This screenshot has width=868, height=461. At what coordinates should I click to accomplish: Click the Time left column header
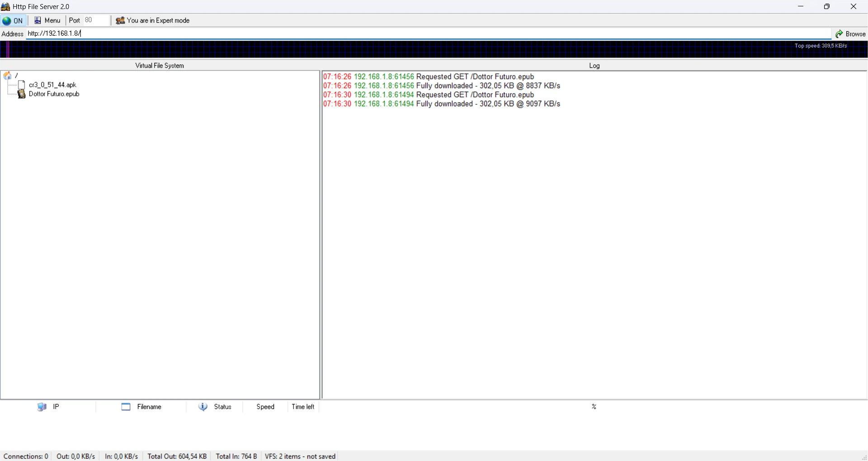click(303, 407)
